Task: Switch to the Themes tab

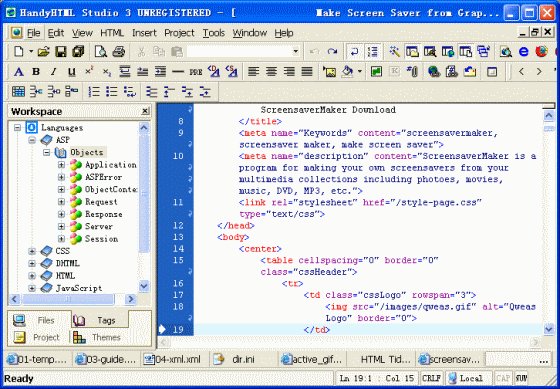Action: pyautogui.click(x=99, y=337)
